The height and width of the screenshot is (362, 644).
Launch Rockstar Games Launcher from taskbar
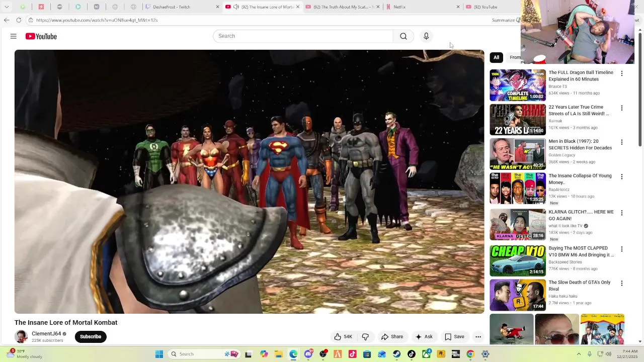(x=441, y=354)
